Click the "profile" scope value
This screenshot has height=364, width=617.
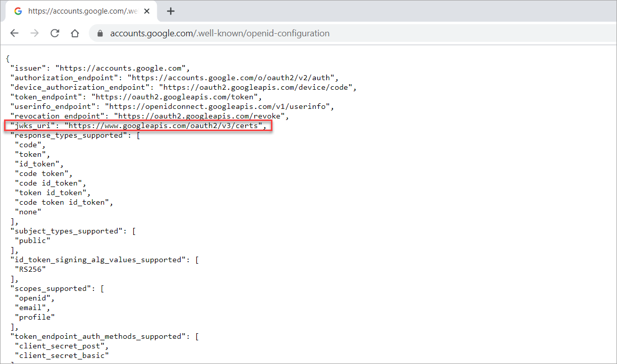tap(35, 317)
